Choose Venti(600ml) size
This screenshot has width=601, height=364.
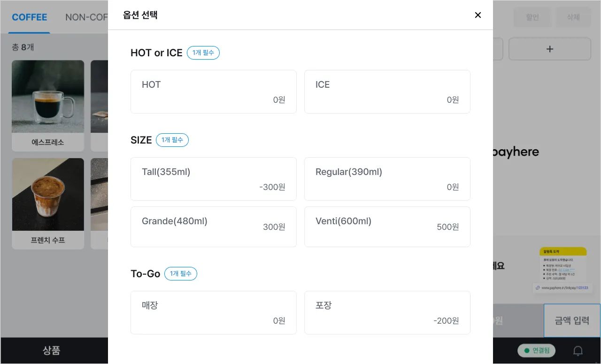tap(387, 227)
